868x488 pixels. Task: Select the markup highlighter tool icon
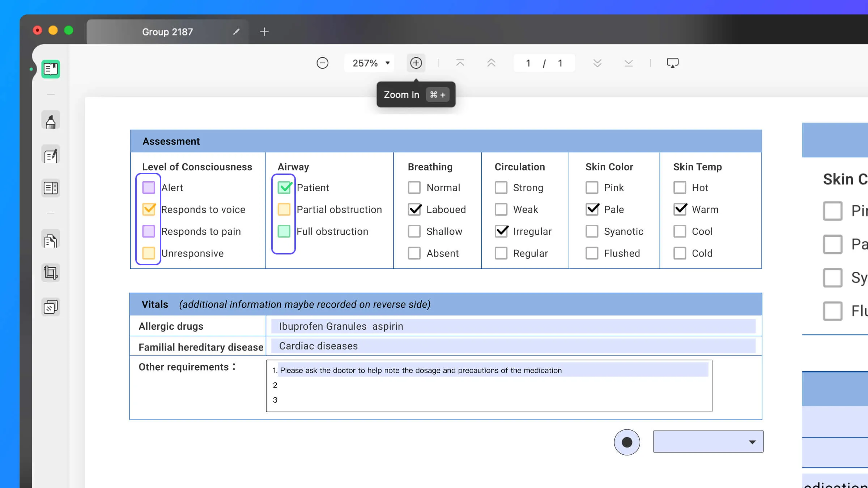[50, 121]
